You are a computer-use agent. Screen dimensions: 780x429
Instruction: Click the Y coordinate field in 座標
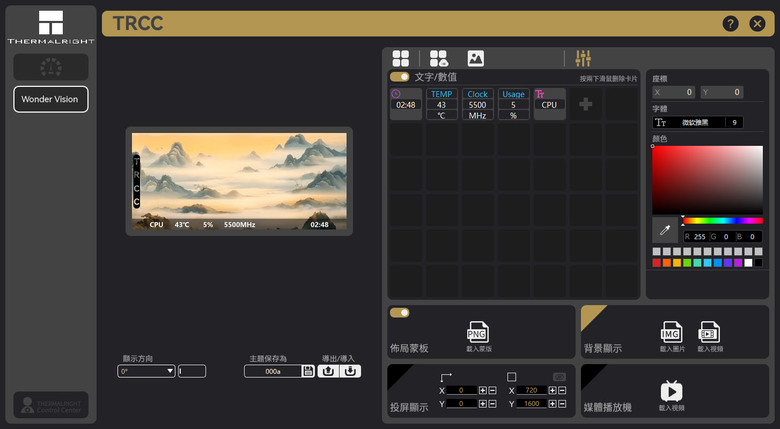722,92
